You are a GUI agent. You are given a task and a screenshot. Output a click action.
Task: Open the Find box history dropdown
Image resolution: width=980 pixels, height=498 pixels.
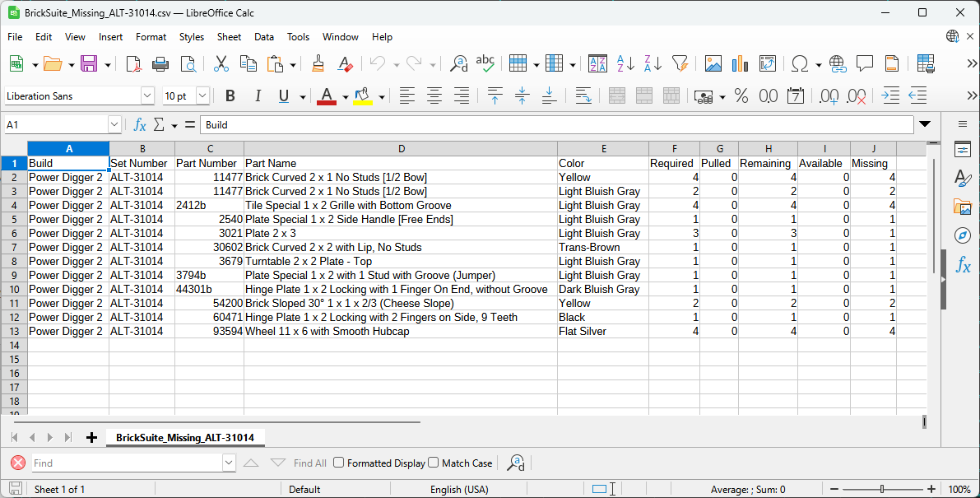tap(229, 463)
